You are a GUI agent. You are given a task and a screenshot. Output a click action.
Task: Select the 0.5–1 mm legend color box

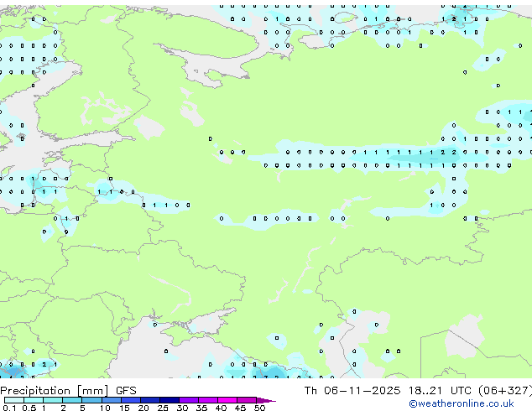pos(34,400)
